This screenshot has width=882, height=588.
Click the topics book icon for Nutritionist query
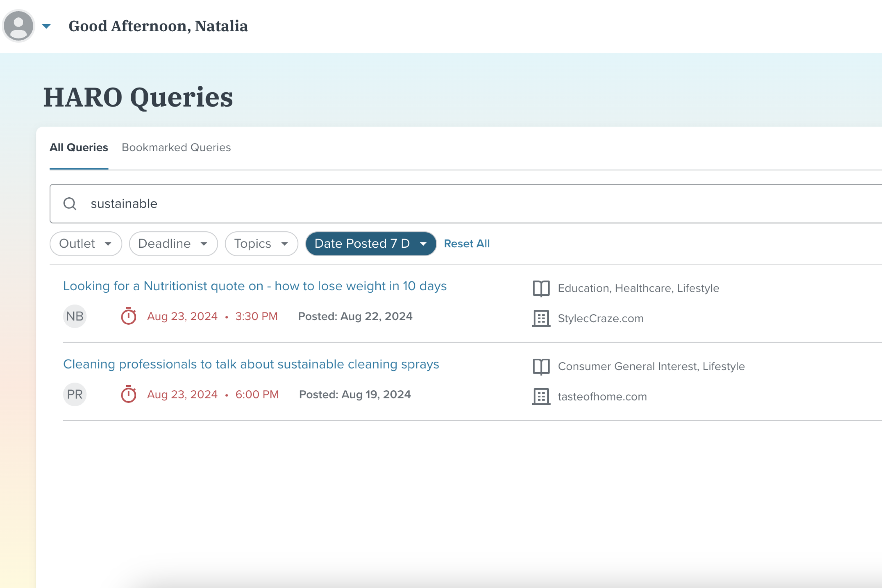(541, 288)
